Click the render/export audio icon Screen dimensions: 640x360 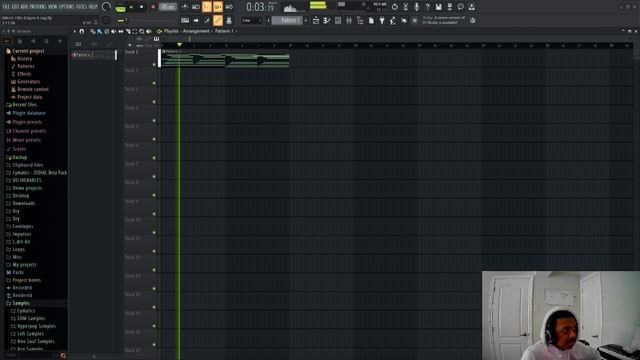click(449, 7)
